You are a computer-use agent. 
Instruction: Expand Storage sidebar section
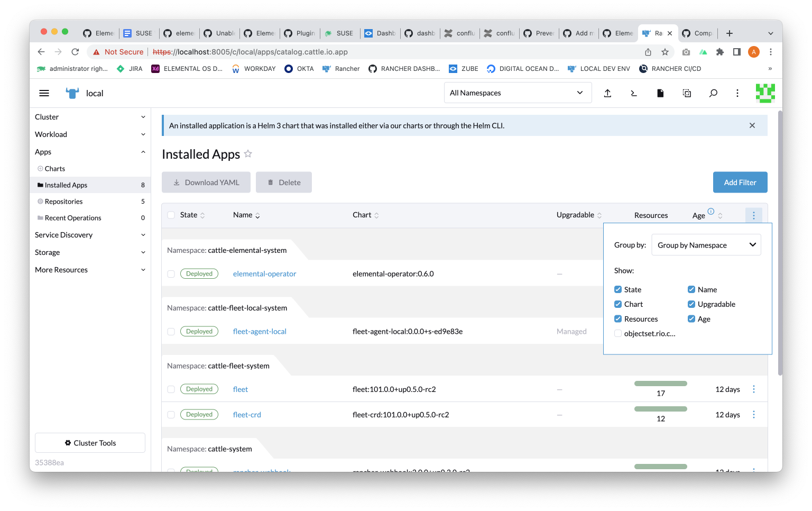click(x=90, y=252)
